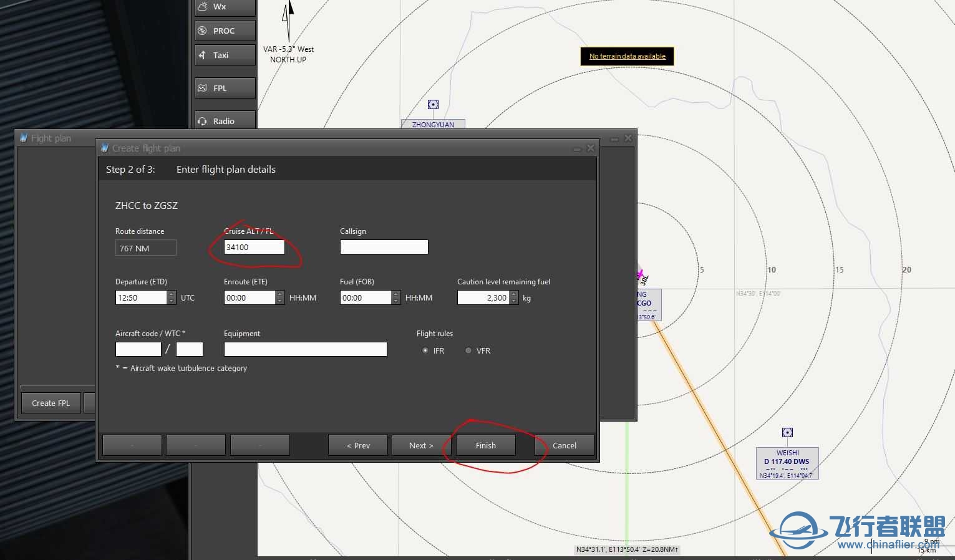Select IFR flight rules
Viewport: 955px width, 560px height.
pyautogui.click(x=425, y=350)
